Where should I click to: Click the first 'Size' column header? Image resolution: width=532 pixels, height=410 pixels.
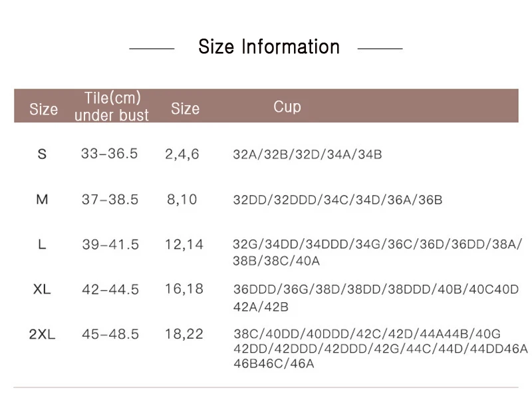[x=43, y=109]
